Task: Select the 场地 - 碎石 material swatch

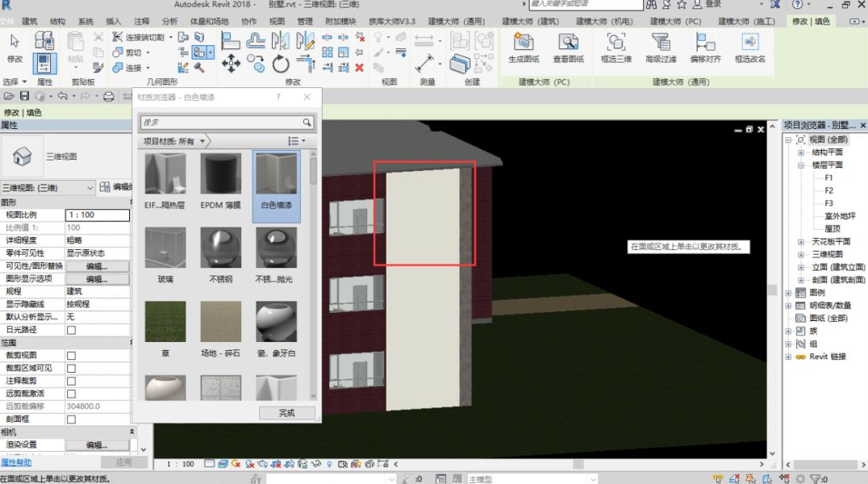Action: tap(220, 329)
